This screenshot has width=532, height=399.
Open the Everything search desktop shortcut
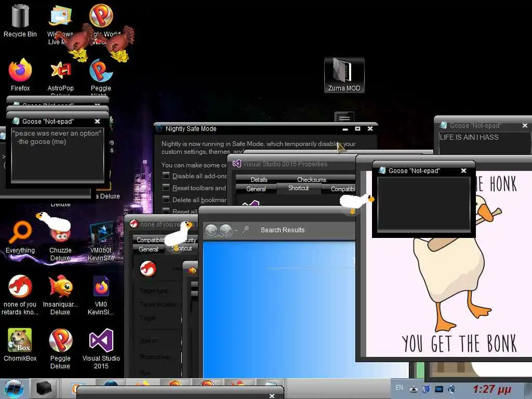click(20, 237)
